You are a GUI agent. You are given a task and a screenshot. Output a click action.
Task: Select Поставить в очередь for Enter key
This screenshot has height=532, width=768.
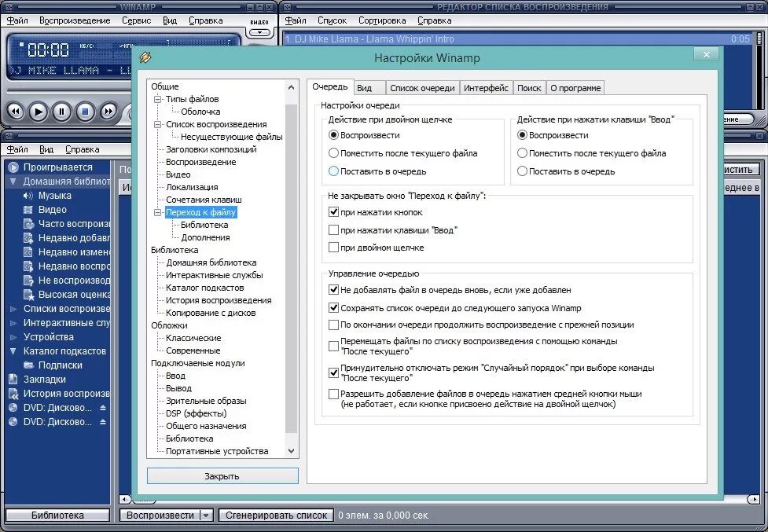coord(522,171)
